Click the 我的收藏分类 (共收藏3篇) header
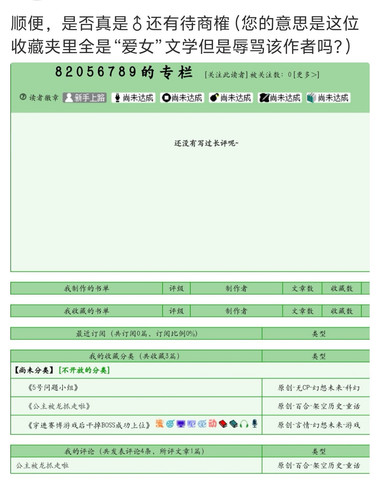Screen dimensions: 380x500 point(136,356)
